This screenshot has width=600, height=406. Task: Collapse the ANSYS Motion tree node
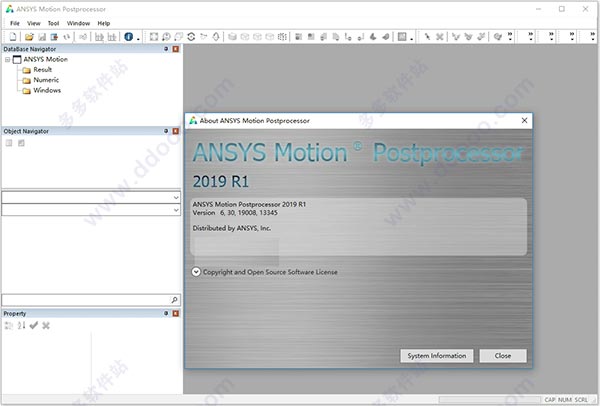(7, 59)
